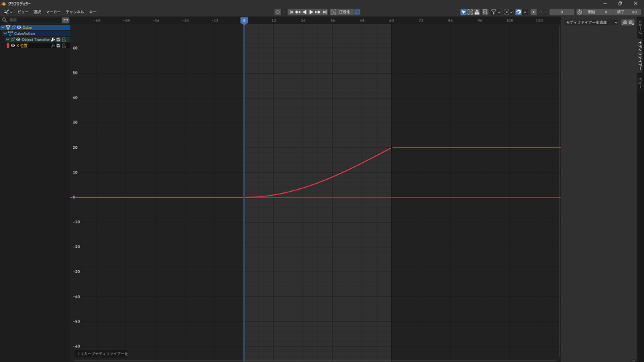Open the モディファイアーを追加 dropdown
The width and height of the screenshot is (644, 362).
(x=591, y=23)
